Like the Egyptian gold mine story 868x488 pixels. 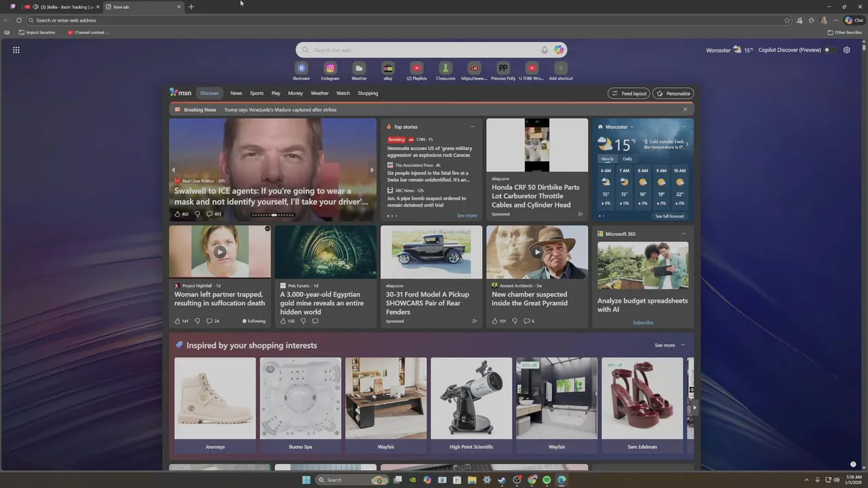coord(283,321)
